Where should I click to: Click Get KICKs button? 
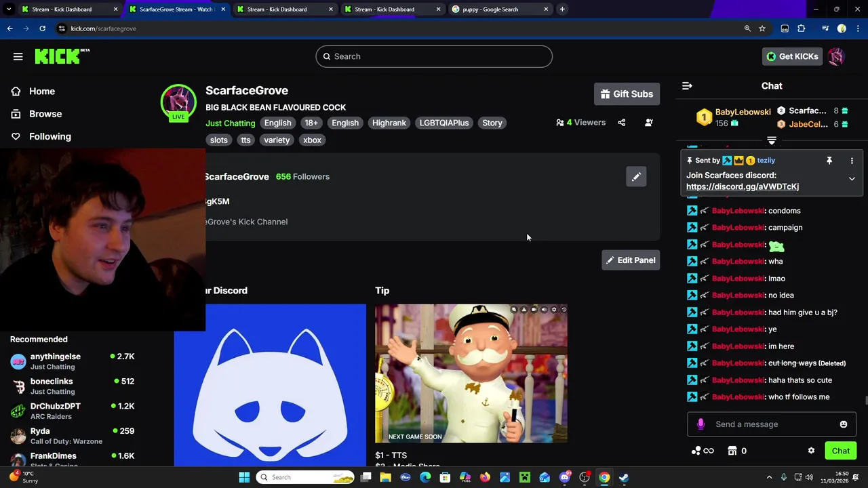pos(792,56)
